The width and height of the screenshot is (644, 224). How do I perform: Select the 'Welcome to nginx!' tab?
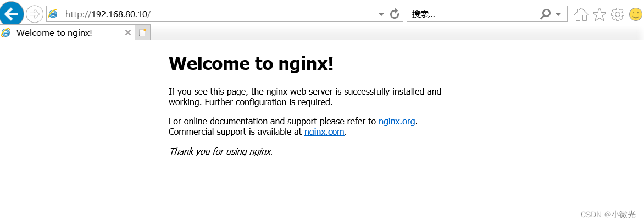pos(68,33)
